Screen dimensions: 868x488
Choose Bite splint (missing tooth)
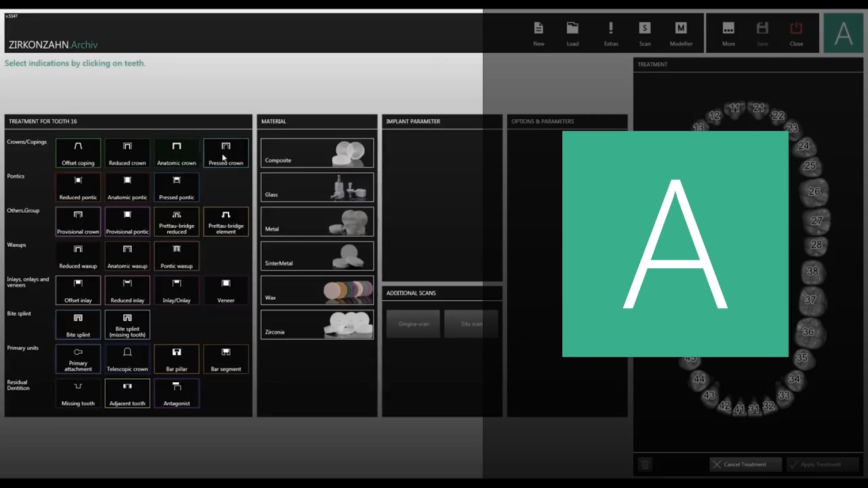pyautogui.click(x=127, y=325)
